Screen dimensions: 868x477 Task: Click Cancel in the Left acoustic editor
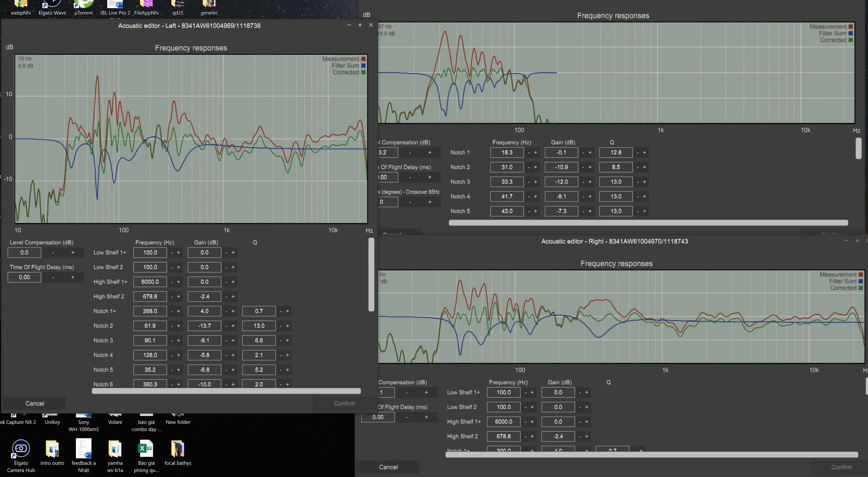35,403
